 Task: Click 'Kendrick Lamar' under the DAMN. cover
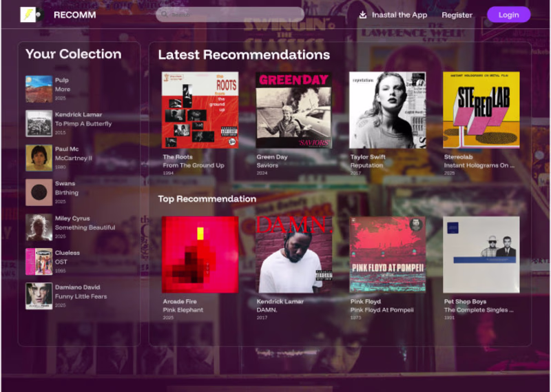[x=280, y=302]
